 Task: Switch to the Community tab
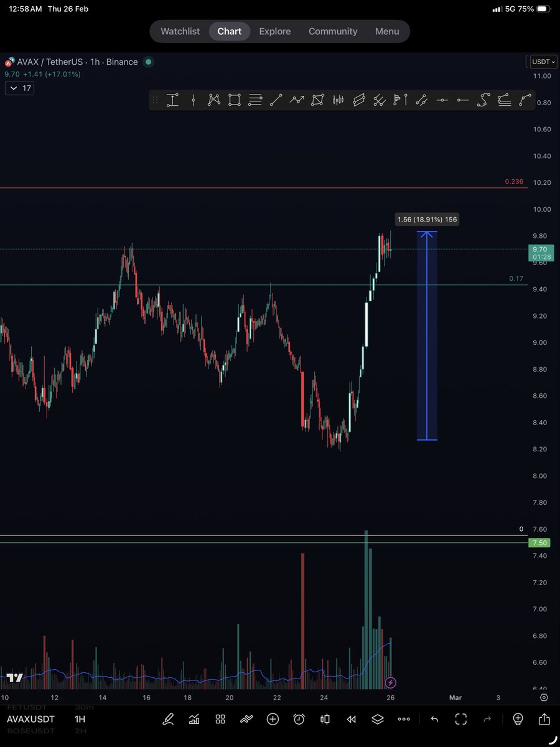[333, 31]
